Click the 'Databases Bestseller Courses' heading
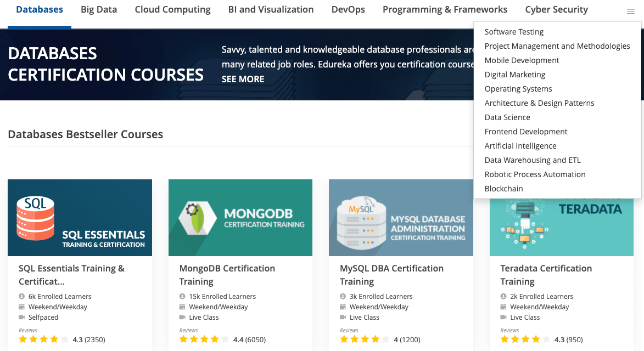Viewport: 644px width, 351px height. pyautogui.click(x=86, y=134)
